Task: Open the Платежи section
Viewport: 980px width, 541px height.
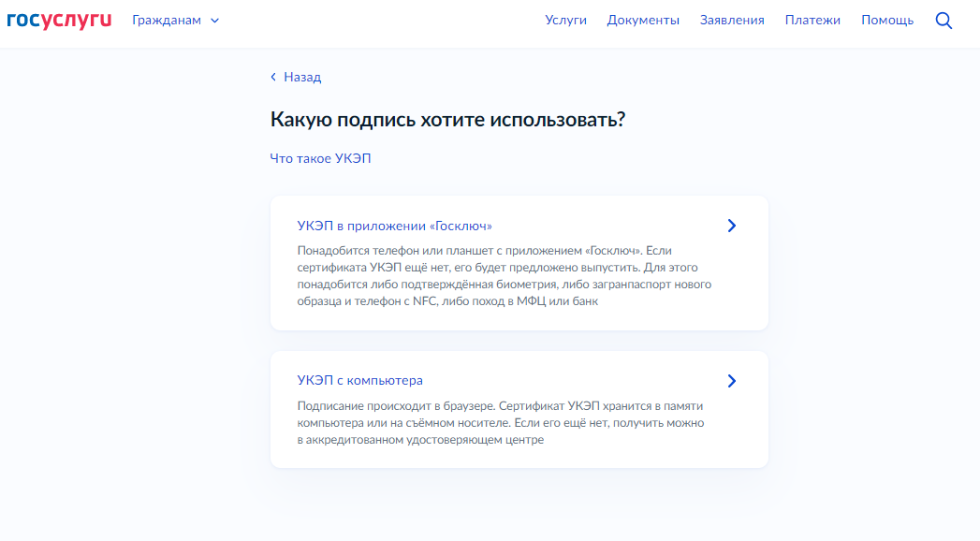Action: tap(812, 21)
